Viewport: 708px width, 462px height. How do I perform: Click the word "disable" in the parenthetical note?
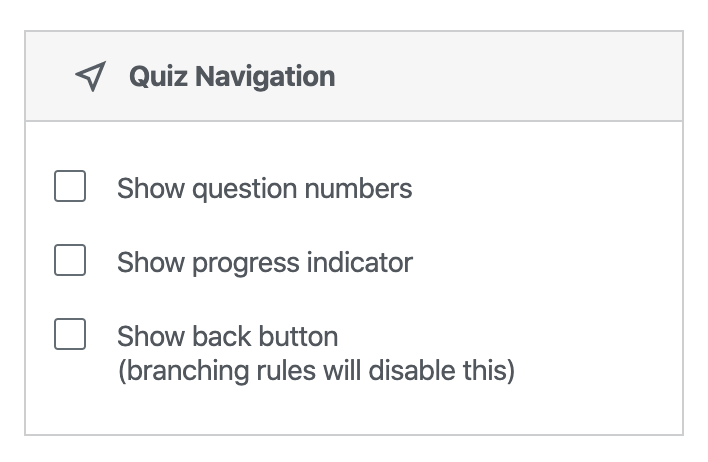pyautogui.click(x=423, y=372)
